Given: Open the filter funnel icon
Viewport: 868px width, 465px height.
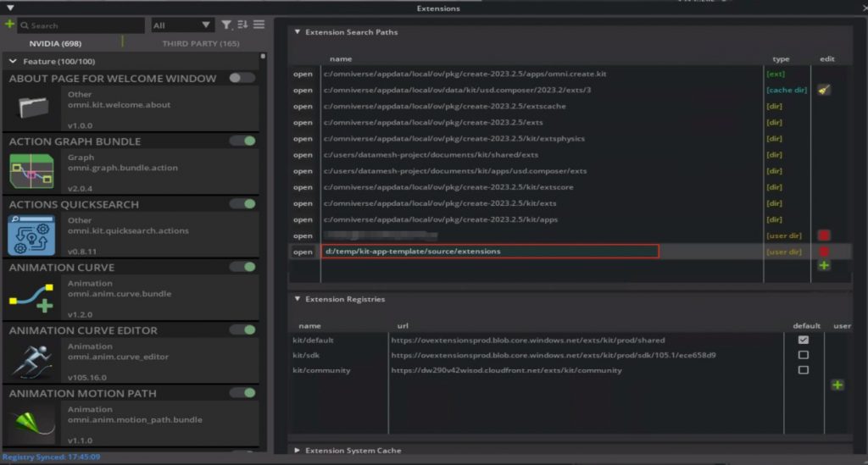Looking at the screenshot, I should [x=226, y=25].
